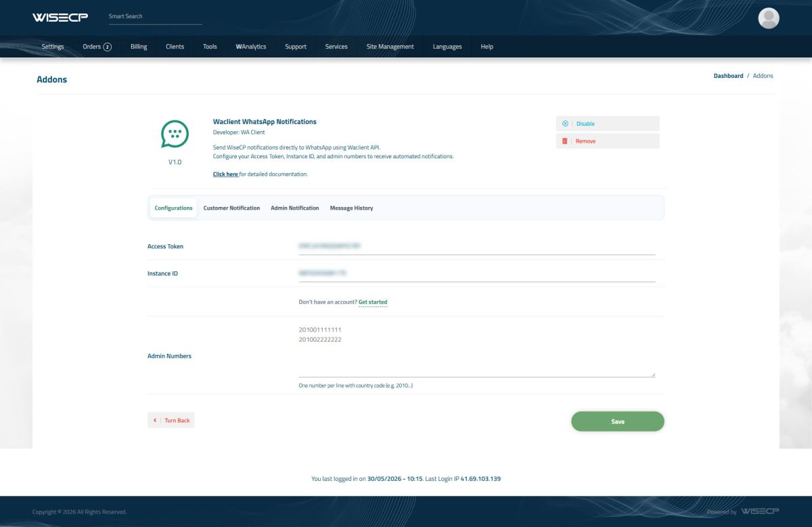
Task: Open the 'Get started' signup link
Action: click(x=373, y=302)
